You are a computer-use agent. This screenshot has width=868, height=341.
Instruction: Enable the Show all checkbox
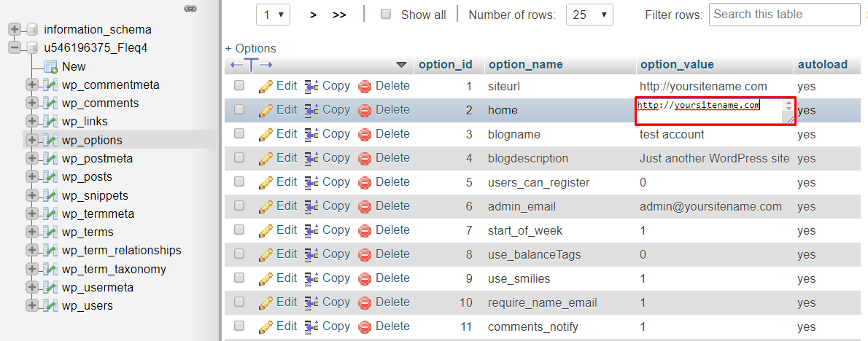[x=386, y=15]
